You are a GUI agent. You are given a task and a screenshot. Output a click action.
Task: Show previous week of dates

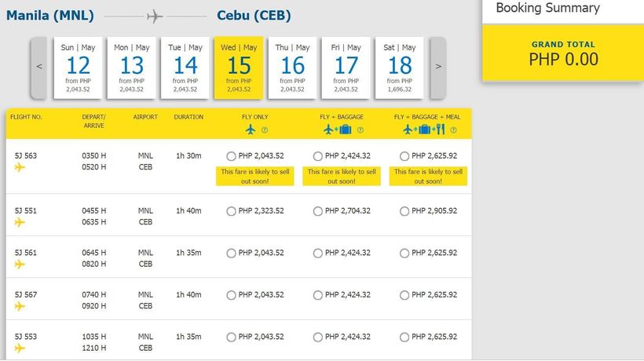tap(39, 67)
